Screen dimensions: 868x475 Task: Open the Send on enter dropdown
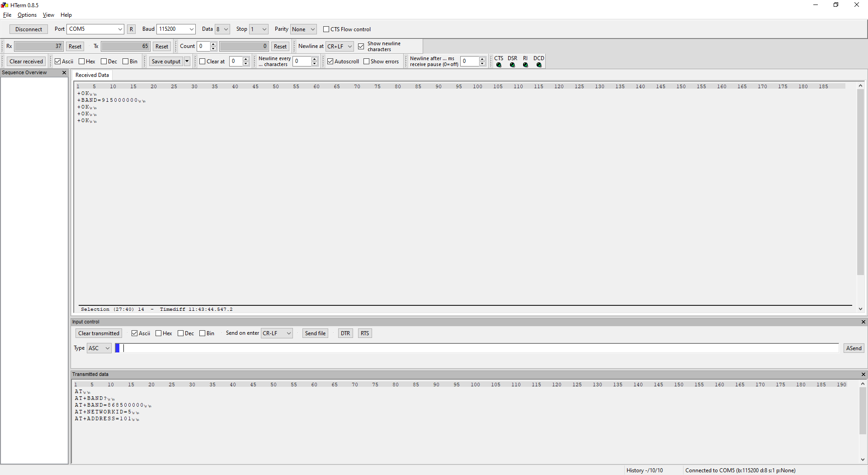(x=288, y=333)
